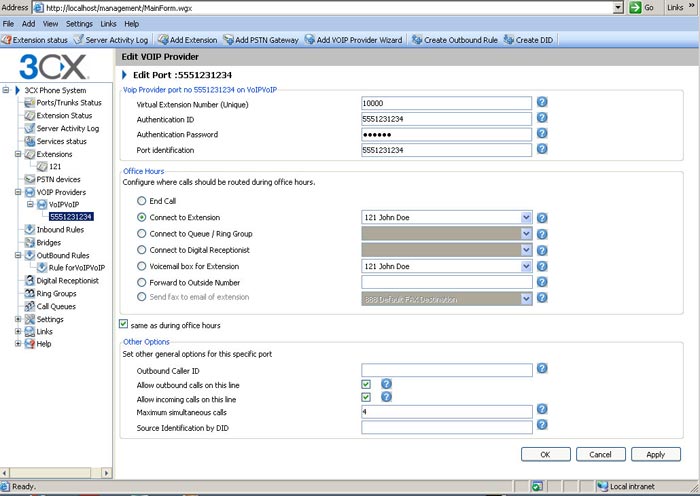700x496 pixels.
Task: Click help icon for Forward to Outside Number
Action: 542,282
